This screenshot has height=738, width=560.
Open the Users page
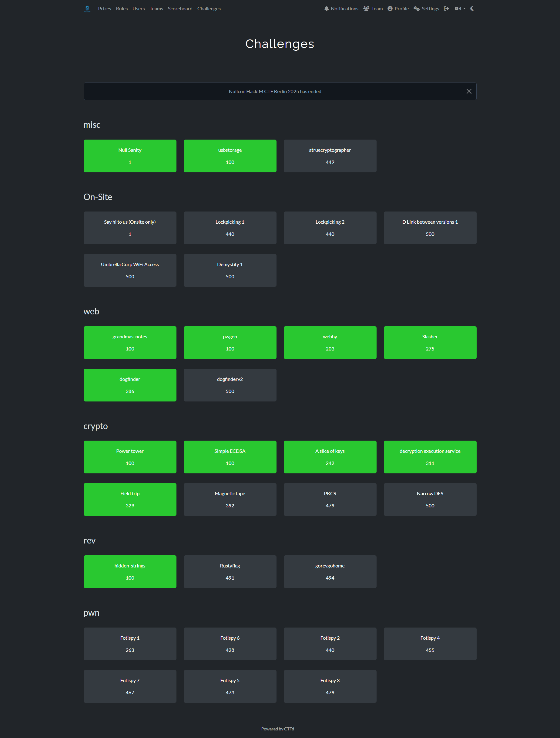tap(138, 9)
